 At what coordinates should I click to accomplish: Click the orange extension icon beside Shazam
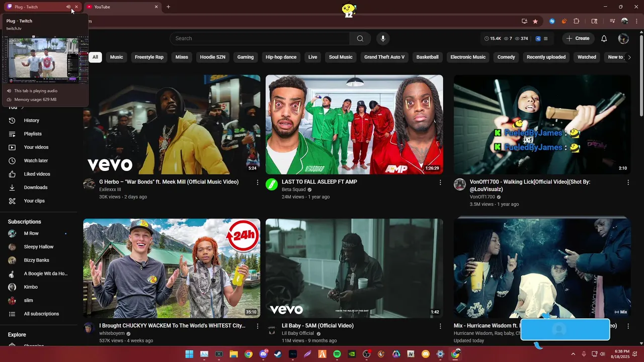coord(564,21)
